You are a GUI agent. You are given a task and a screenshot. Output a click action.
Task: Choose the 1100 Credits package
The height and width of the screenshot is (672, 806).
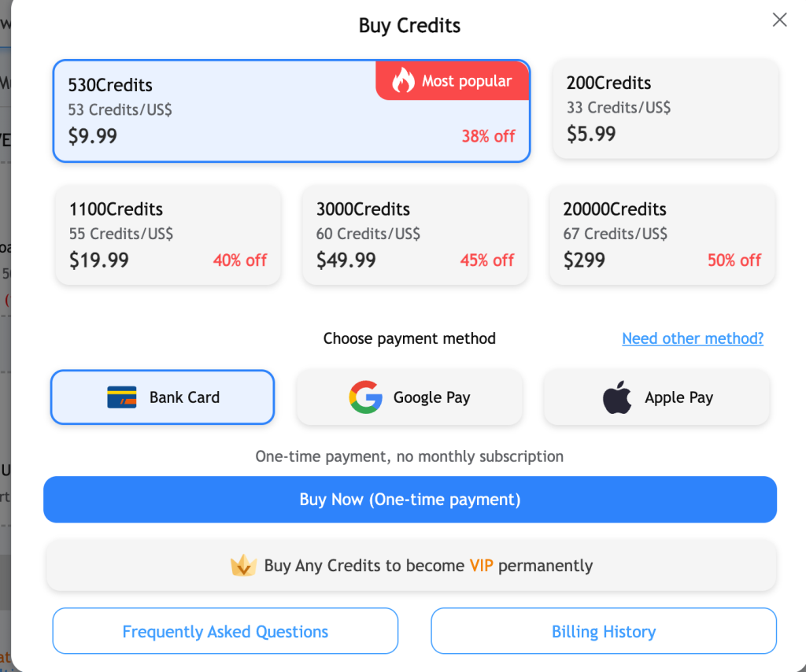point(168,234)
